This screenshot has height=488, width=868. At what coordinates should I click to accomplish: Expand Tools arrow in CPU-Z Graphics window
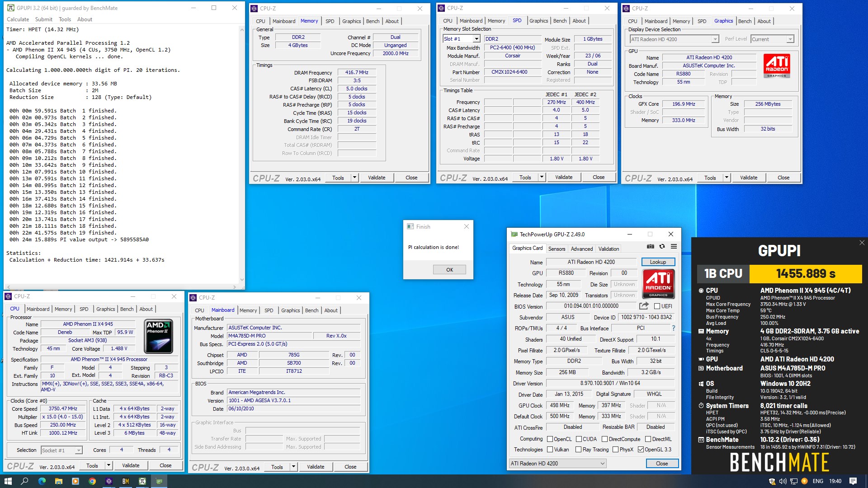(x=726, y=178)
